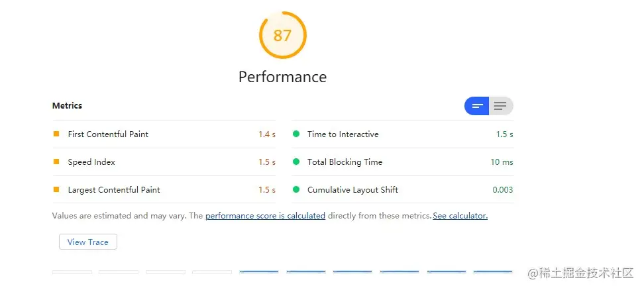644x290 pixels.
Task: Click the 10 ms Total Blocking Time value
Action: coord(502,162)
